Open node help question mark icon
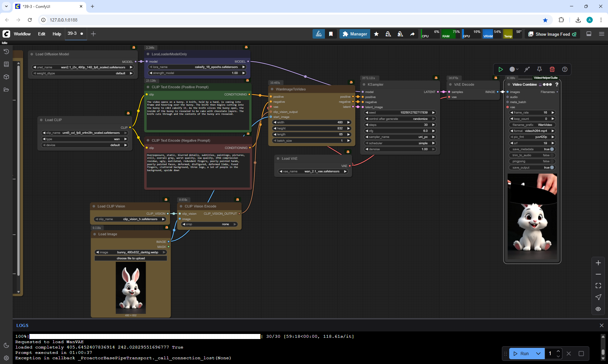 click(x=565, y=69)
